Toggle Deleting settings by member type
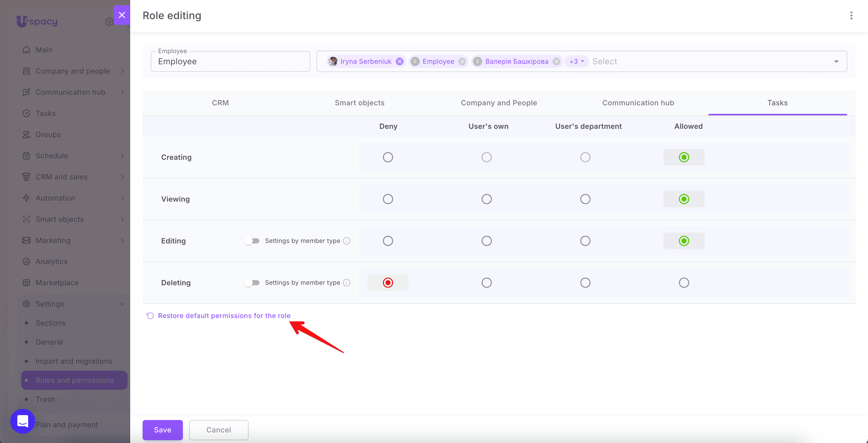Screen dimensions: 868x443 (252, 282)
